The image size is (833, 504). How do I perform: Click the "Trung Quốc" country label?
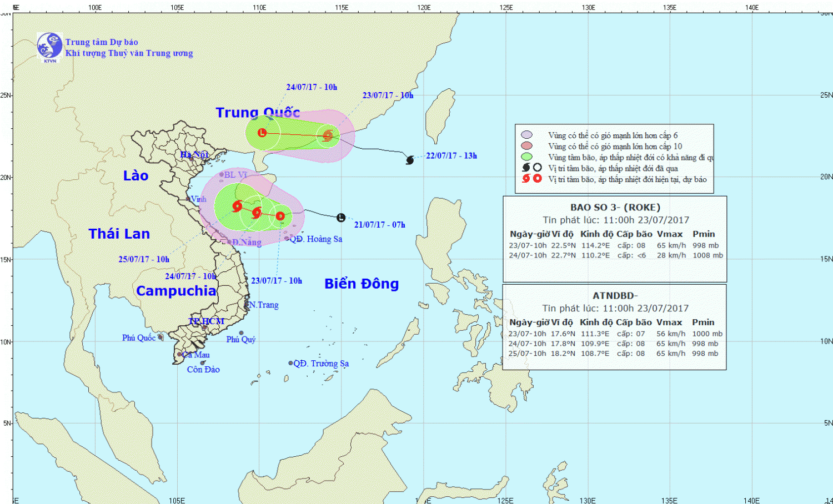pos(258,113)
